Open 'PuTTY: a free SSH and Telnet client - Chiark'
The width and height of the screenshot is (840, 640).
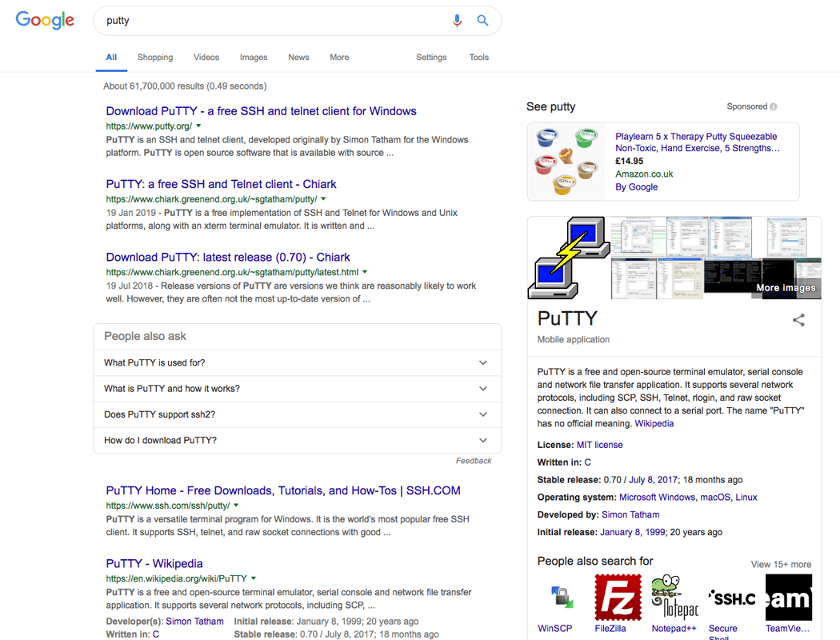(222, 184)
